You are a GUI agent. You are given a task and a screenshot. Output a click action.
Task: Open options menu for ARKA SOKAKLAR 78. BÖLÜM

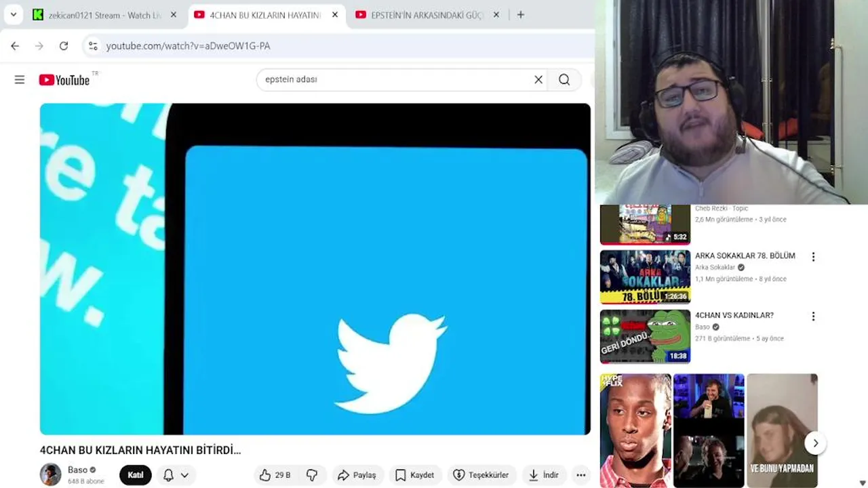pos(813,257)
